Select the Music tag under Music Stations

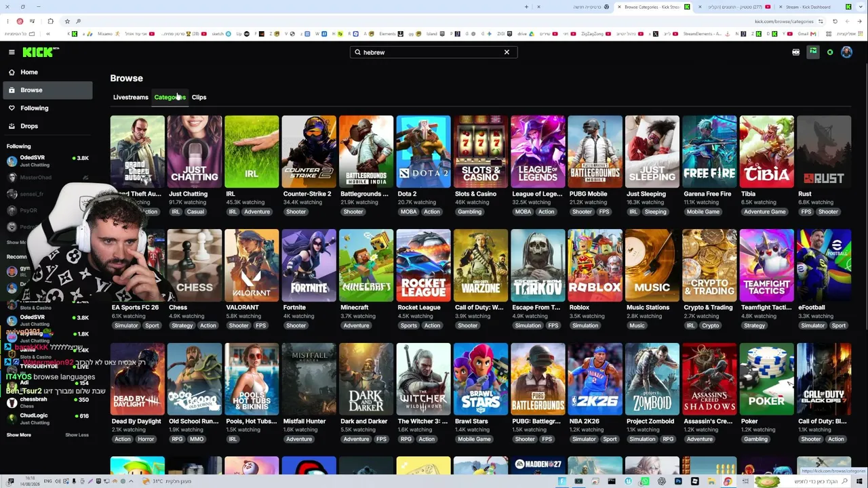637,325
